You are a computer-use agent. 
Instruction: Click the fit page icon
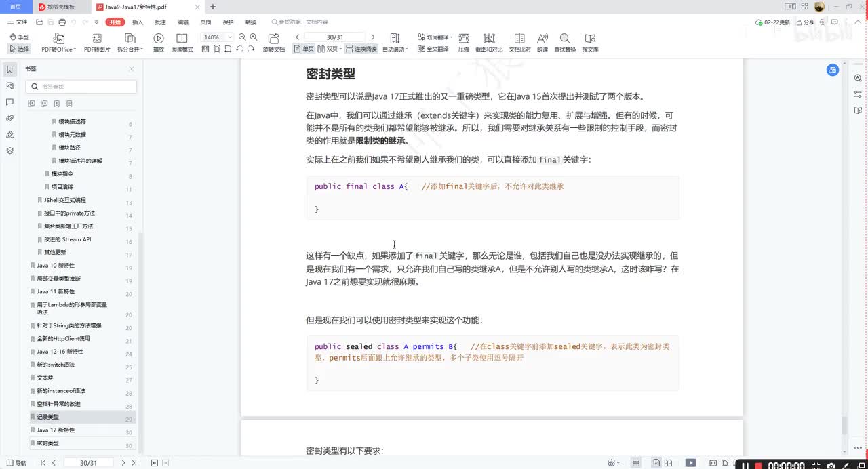click(x=218, y=49)
